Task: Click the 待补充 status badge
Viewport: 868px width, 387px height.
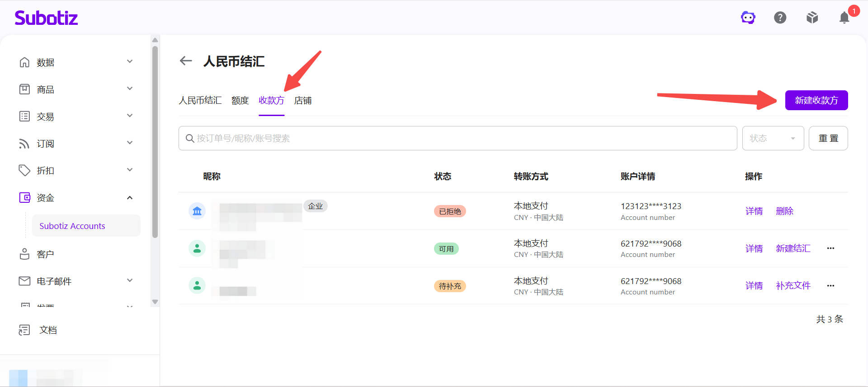Action: pyautogui.click(x=450, y=286)
